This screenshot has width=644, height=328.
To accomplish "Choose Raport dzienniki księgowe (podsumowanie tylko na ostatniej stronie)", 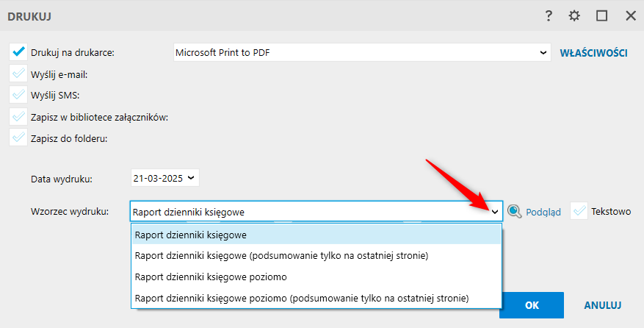I will coord(281,255).
